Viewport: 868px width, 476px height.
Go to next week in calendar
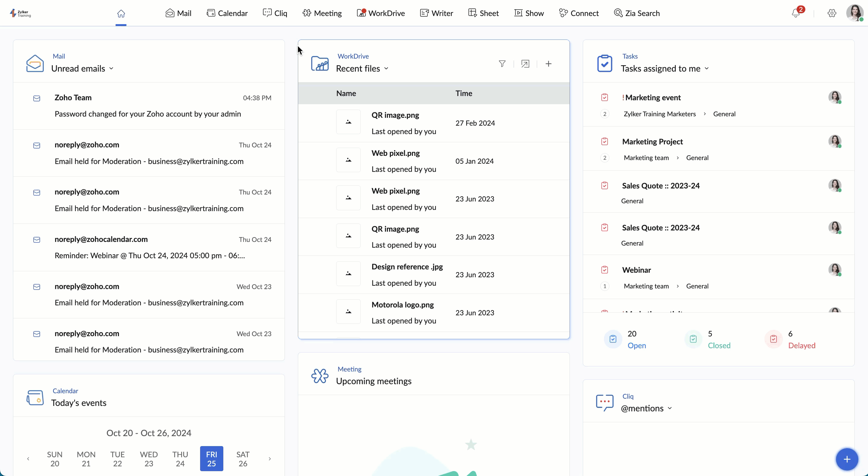click(x=270, y=458)
